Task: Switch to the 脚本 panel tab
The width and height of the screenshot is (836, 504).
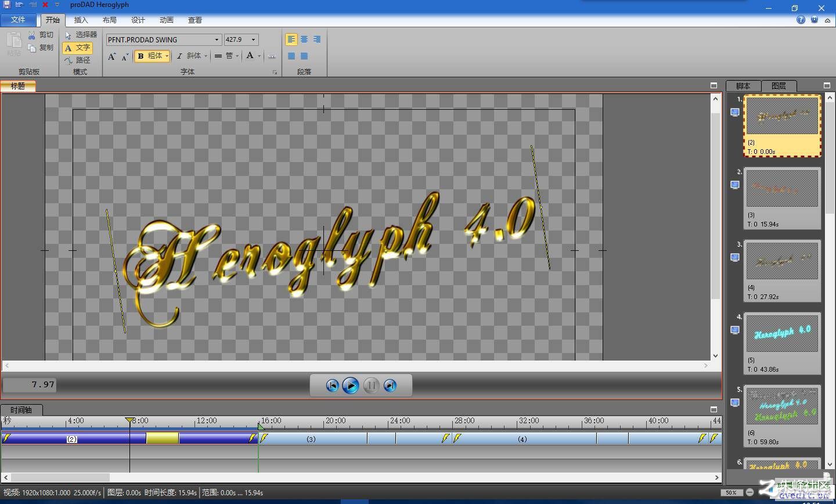Action: pos(743,86)
